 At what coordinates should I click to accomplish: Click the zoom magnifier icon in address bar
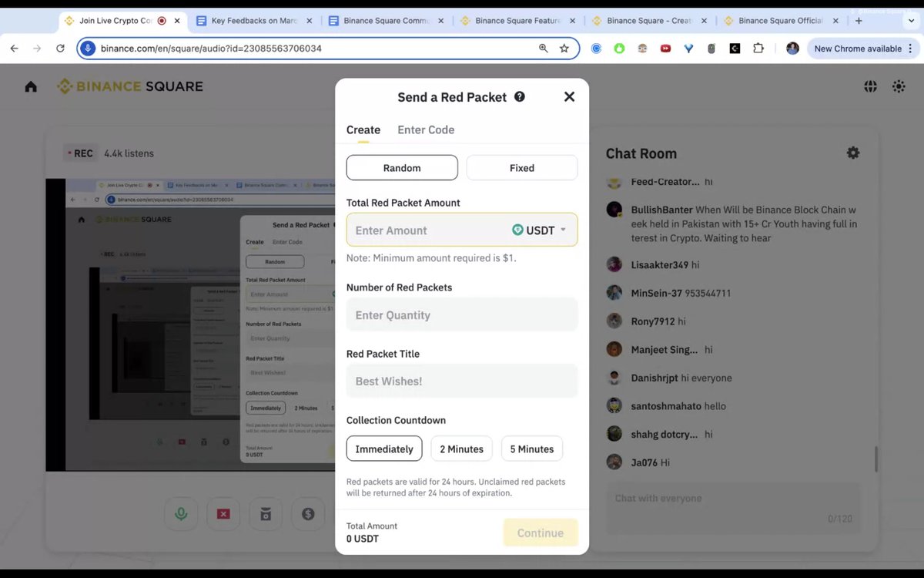tap(544, 49)
